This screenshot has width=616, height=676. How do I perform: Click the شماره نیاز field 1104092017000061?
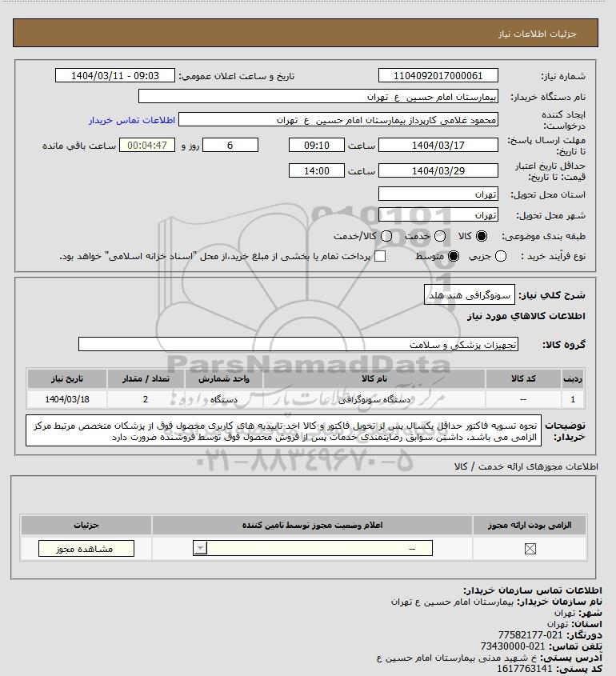tap(438, 75)
